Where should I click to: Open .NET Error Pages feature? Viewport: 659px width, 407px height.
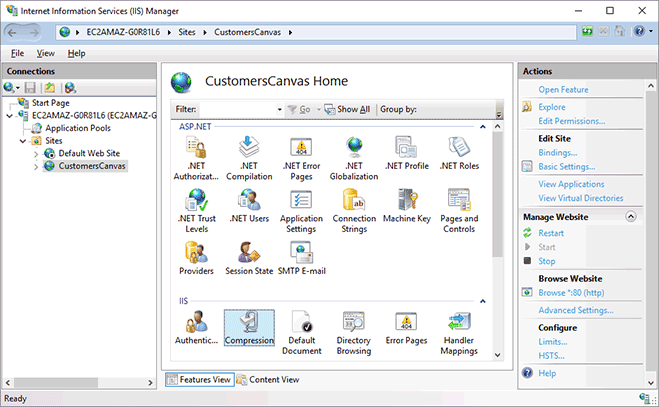pos(301,158)
